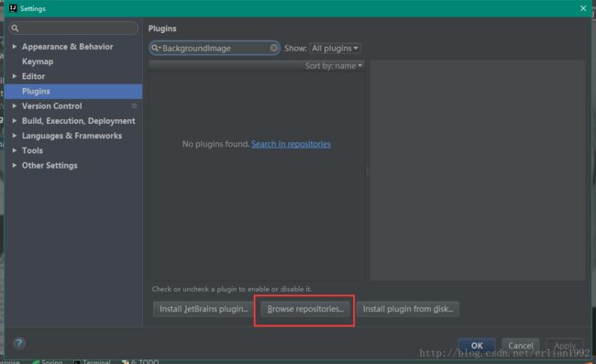
Task: Focus the settings sidebar search field
Action: 73,28
